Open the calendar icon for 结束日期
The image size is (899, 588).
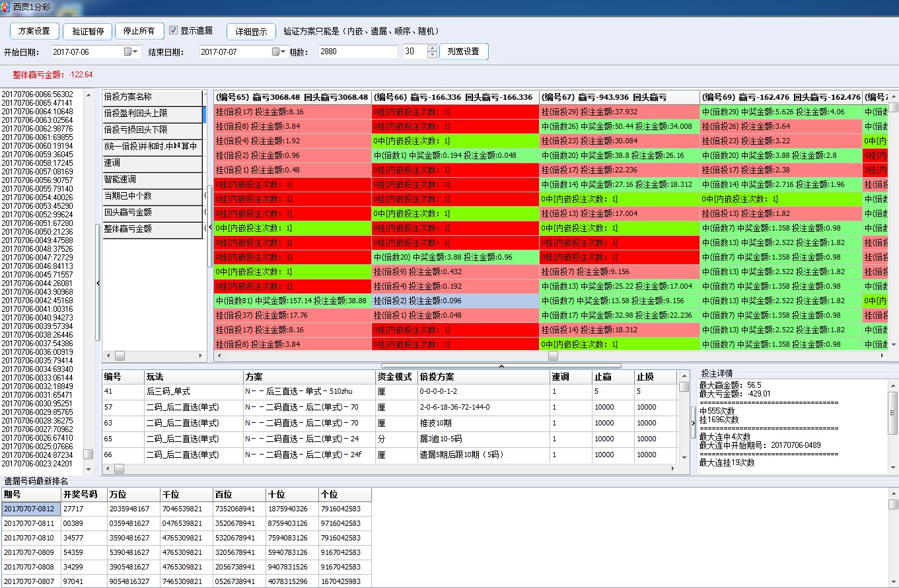coord(276,52)
